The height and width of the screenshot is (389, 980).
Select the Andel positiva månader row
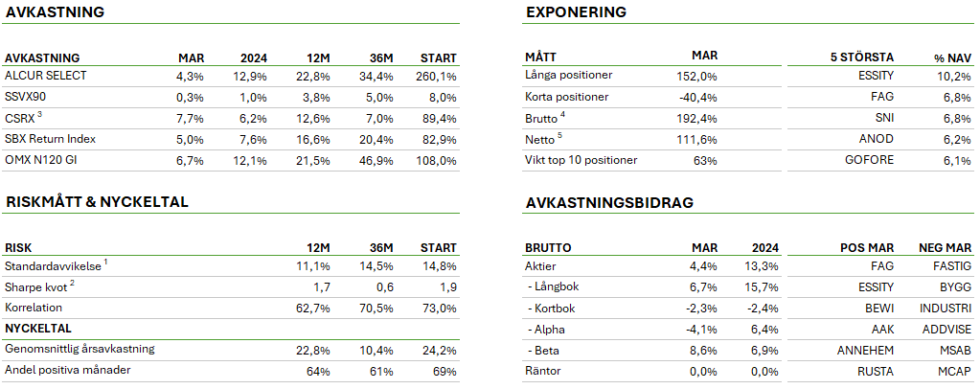pos(68,370)
